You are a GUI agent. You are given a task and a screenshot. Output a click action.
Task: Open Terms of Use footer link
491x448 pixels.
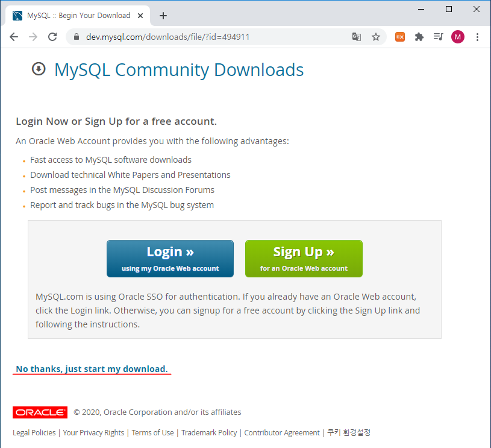[x=152, y=433]
